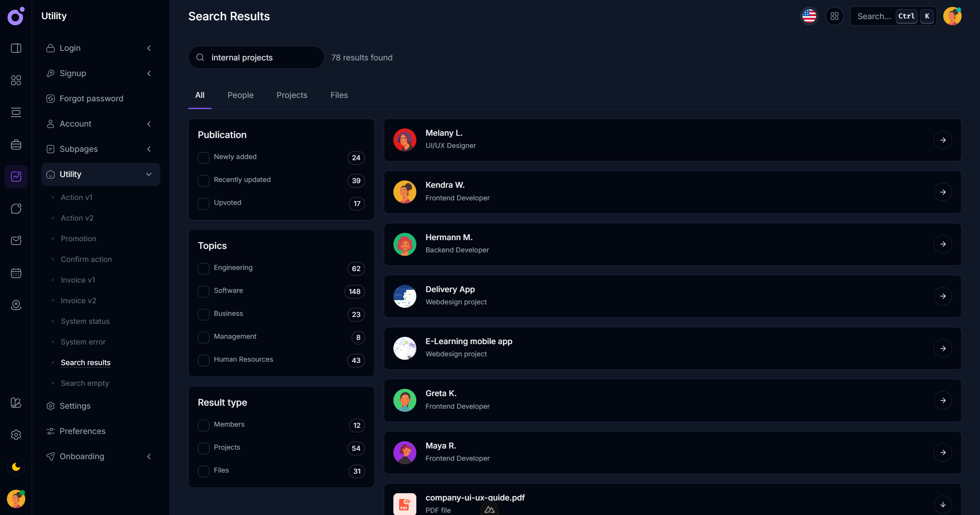The width and height of the screenshot is (980, 515).
Task: Open the settings gear icon in the sidebar
Action: (16, 435)
